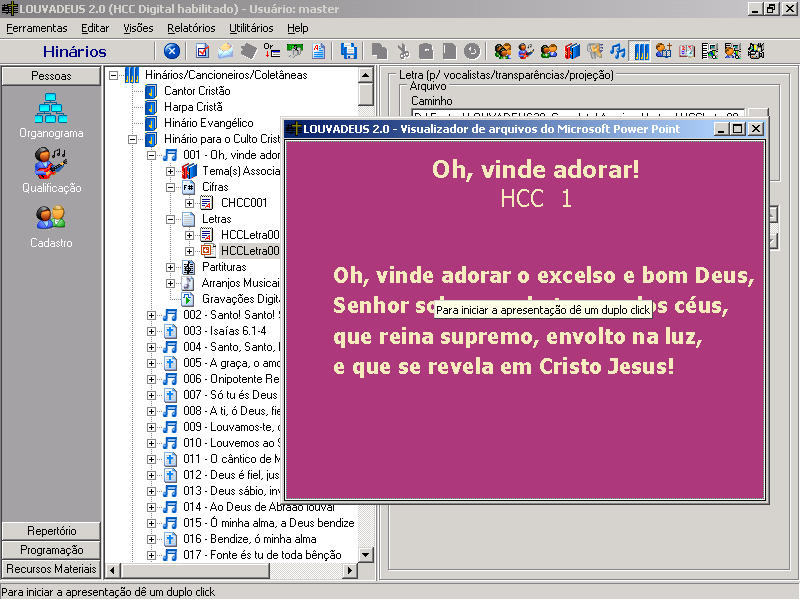Open the Qualificação sidebar icon

(x=51, y=163)
